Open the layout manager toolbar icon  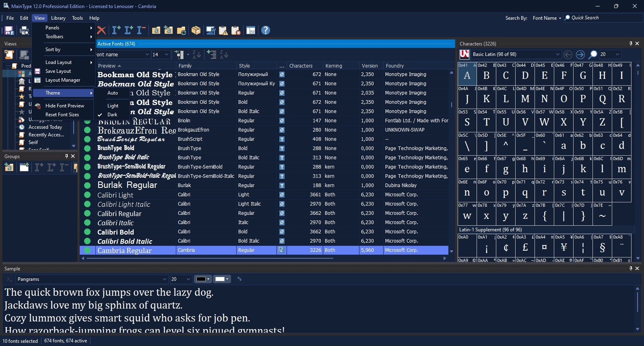[251, 31]
